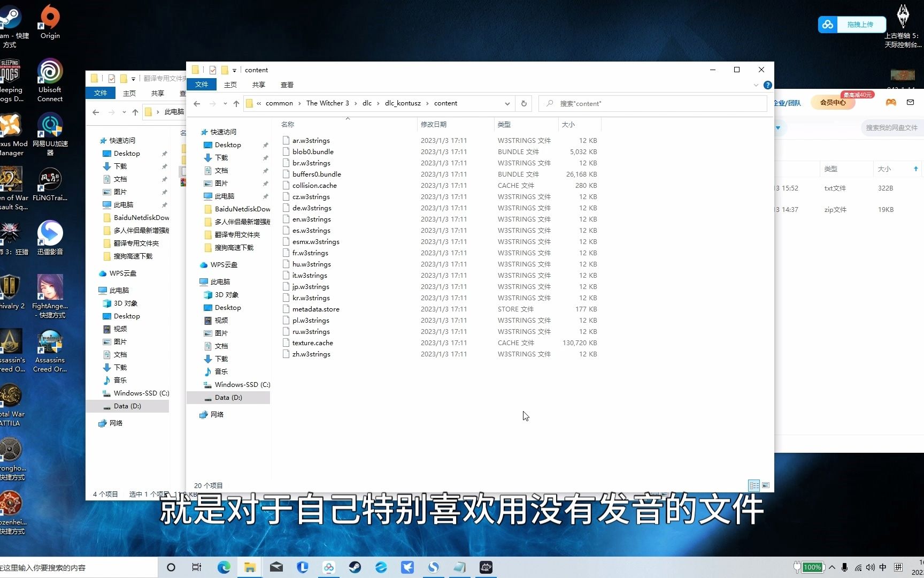Screen dimensions: 924x578
Task: Select the en.w3strings file
Action: click(x=311, y=219)
